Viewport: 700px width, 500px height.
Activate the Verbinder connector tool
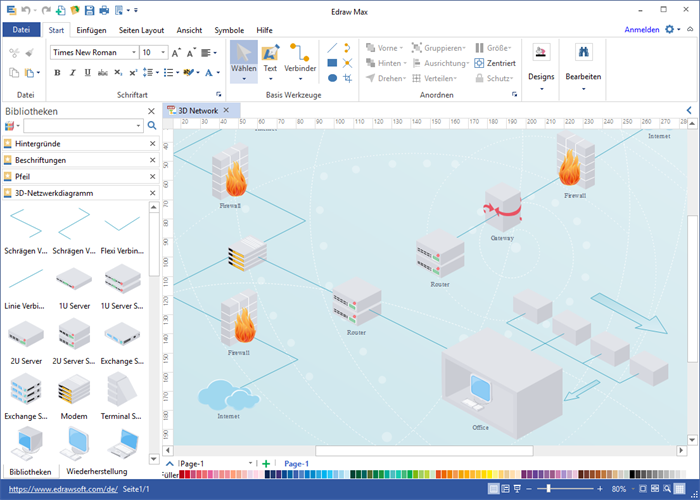(x=300, y=60)
